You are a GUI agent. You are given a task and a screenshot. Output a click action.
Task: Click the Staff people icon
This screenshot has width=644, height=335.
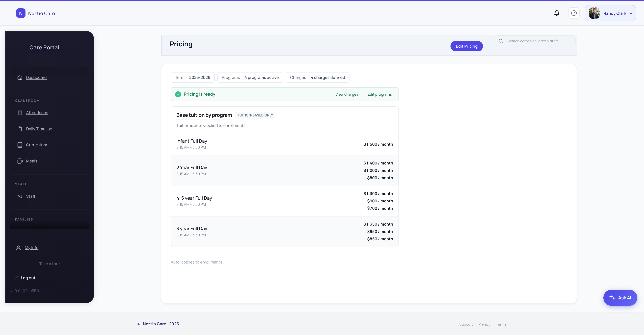coord(20,196)
